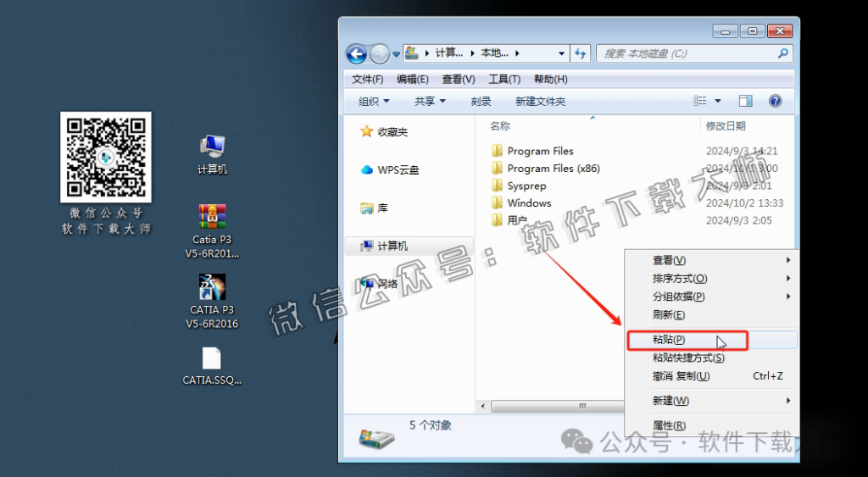
Task: Open the view options dropdown arrow
Action: click(x=718, y=101)
